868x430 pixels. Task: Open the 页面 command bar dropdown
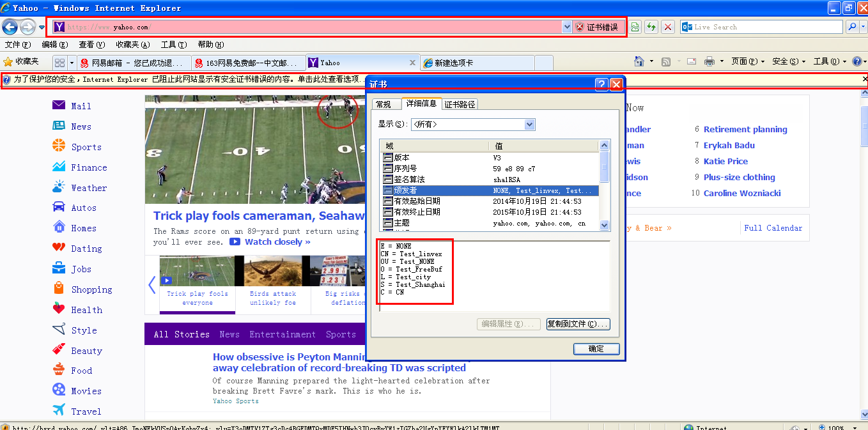[747, 61]
